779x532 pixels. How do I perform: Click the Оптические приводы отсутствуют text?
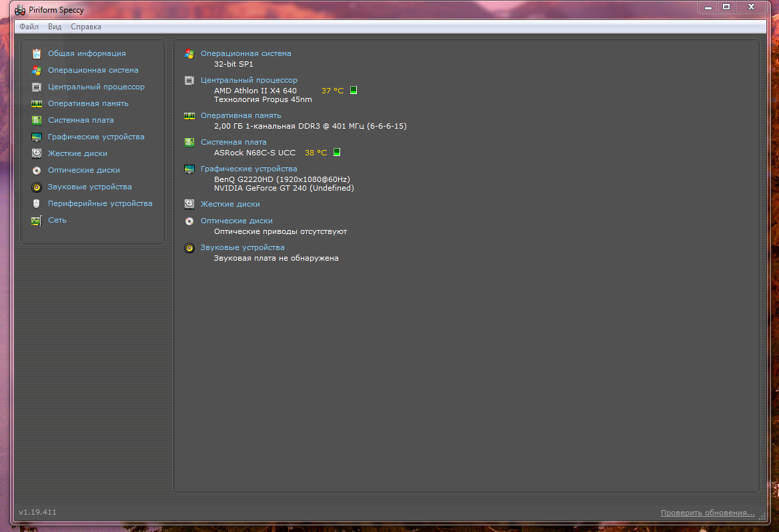click(281, 232)
